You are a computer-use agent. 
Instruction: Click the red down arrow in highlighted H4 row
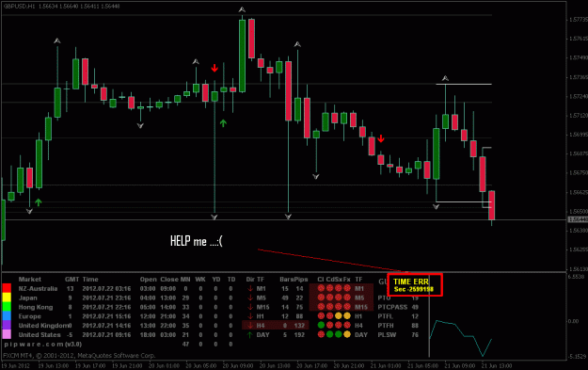tap(250, 326)
